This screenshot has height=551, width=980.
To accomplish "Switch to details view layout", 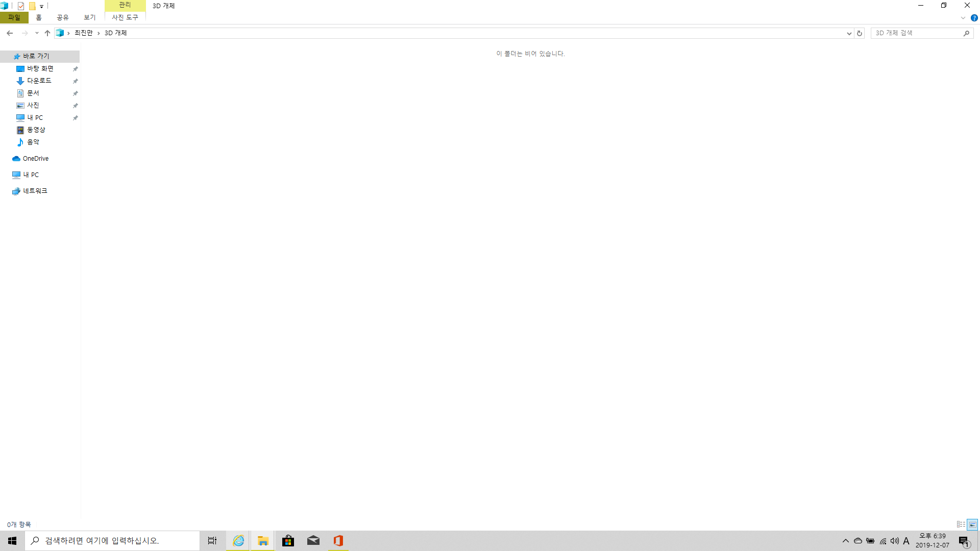I will pos(961,524).
